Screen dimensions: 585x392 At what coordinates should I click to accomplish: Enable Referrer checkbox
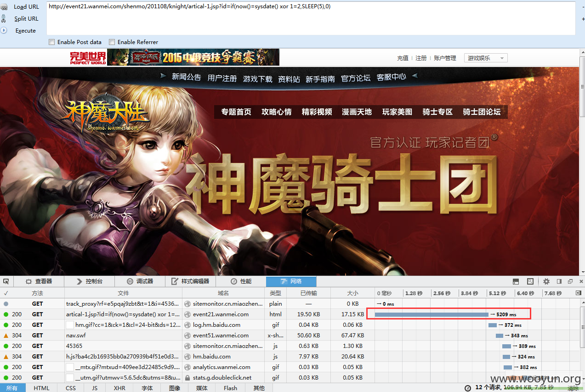pos(112,42)
